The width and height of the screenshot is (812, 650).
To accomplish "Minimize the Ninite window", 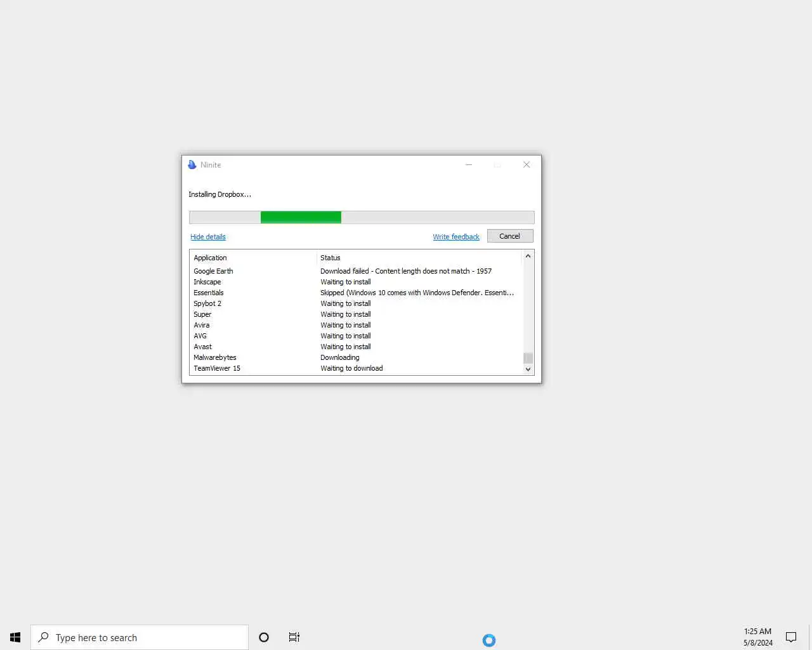I will 469,164.
